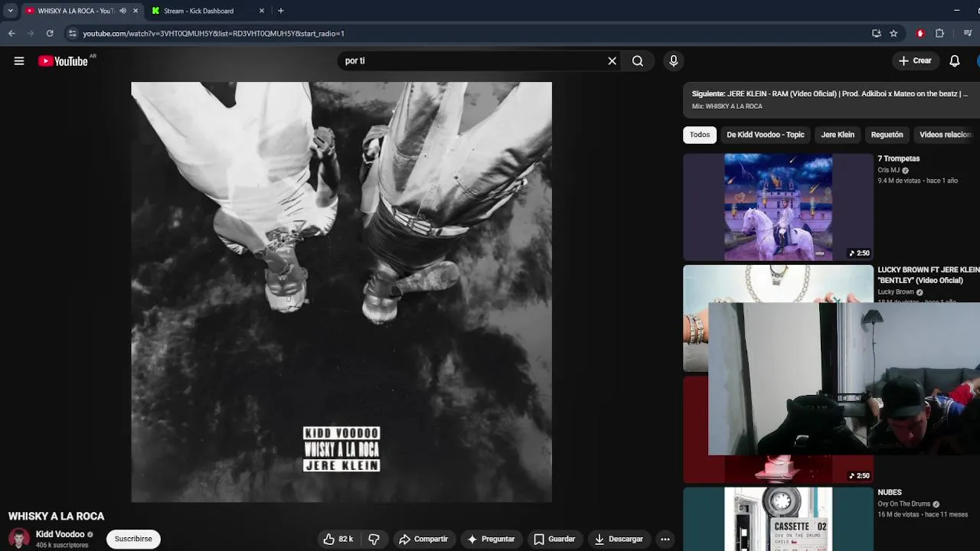This screenshot has width=980, height=551.
Task: Select the Jere Klein filter chip
Action: (x=838, y=135)
